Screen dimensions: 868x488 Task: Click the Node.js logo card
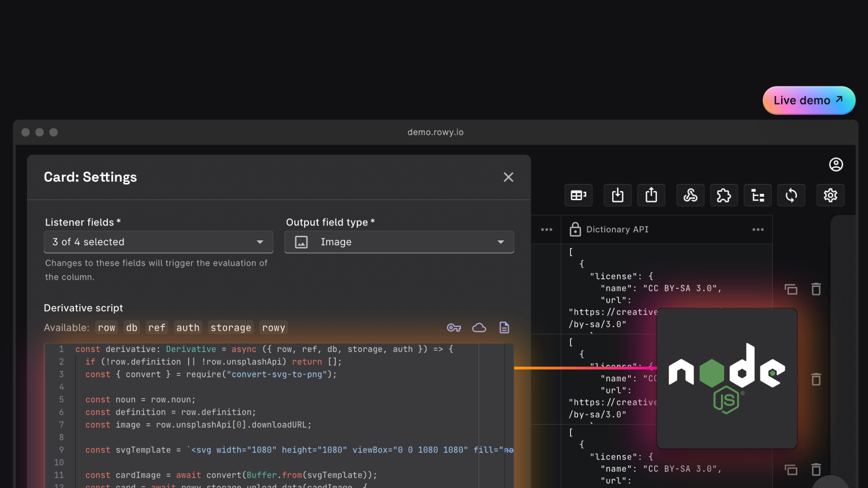726,379
